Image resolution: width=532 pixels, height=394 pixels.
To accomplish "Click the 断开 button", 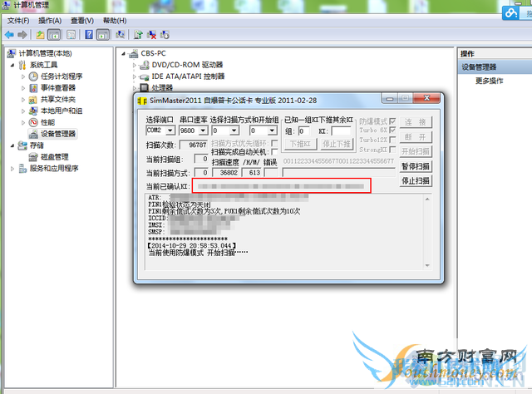I will [416, 137].
